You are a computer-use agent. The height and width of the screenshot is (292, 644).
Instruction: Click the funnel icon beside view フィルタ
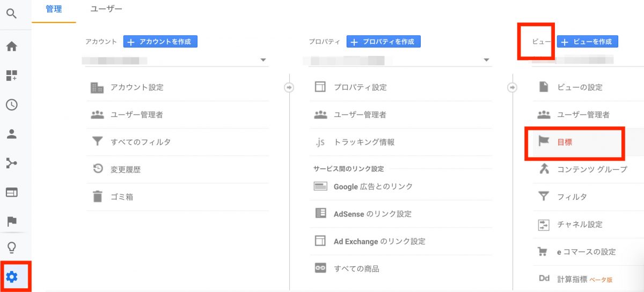pos(544,197)
